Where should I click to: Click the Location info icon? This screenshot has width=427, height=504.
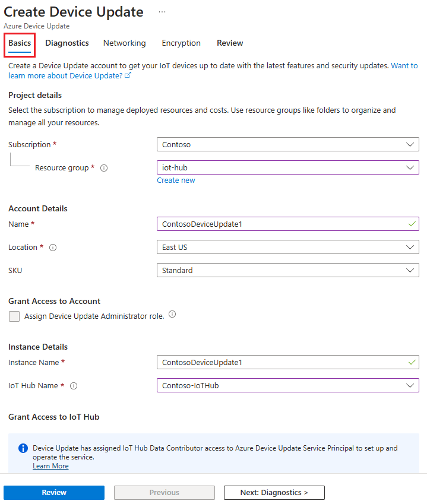(x=53, y=247)
